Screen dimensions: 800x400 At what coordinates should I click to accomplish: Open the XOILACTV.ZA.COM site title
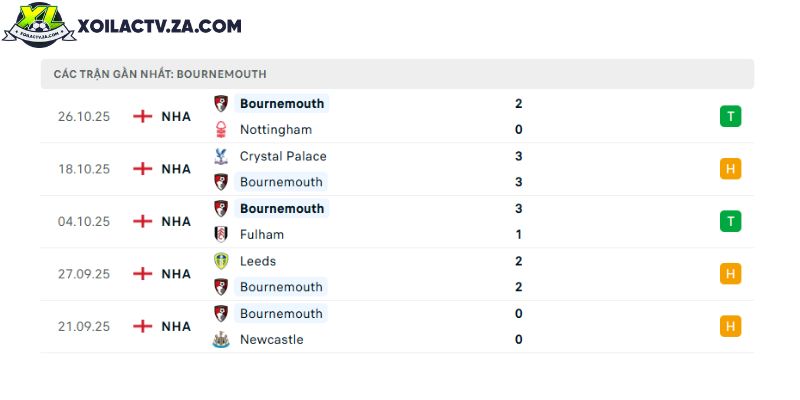coord(160,26)
